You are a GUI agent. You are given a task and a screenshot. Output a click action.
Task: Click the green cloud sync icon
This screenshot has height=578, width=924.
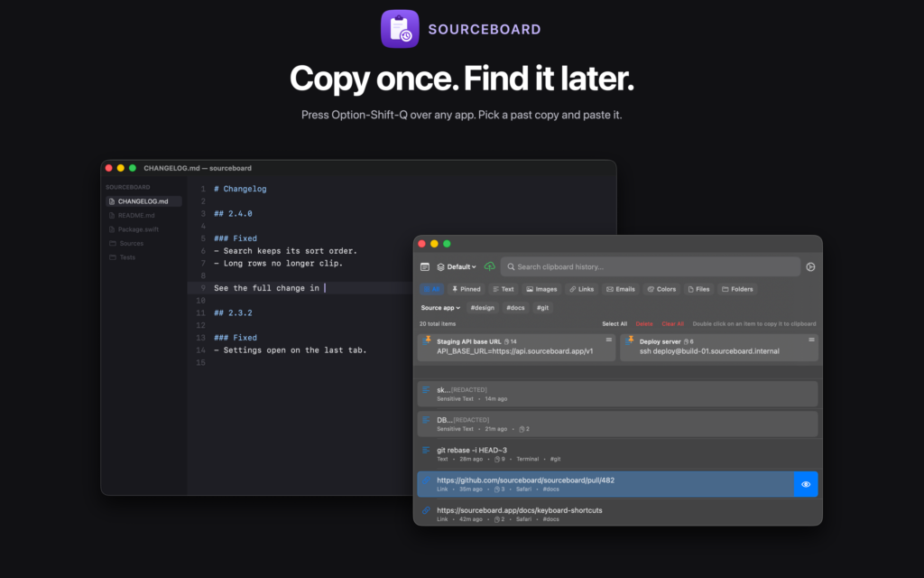(x=489, y=266)
